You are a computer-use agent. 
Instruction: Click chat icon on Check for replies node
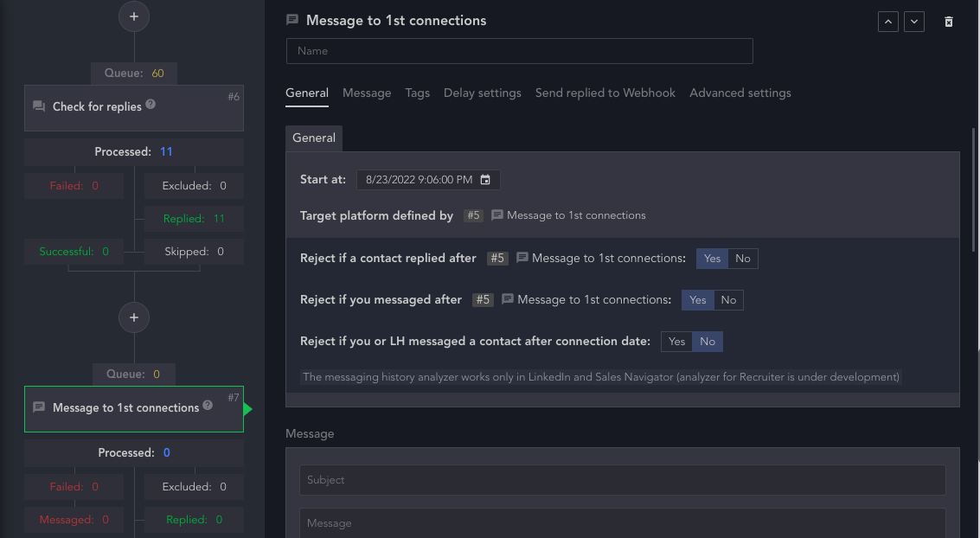(39, 106)
